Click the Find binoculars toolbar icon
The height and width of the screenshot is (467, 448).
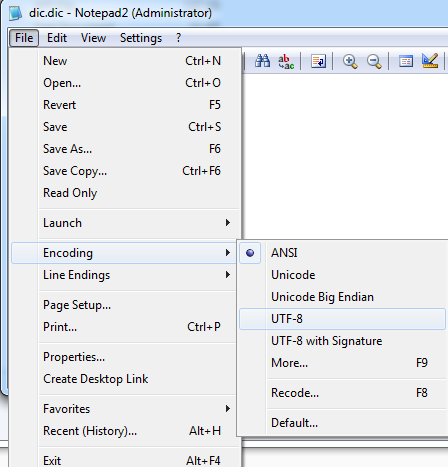[x=262, y=61]
